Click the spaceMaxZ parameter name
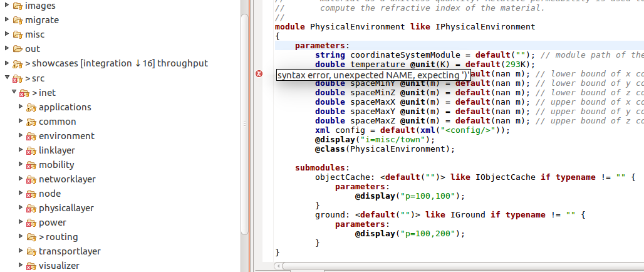This screenshot has width=644, height=272. coord(373,121)
